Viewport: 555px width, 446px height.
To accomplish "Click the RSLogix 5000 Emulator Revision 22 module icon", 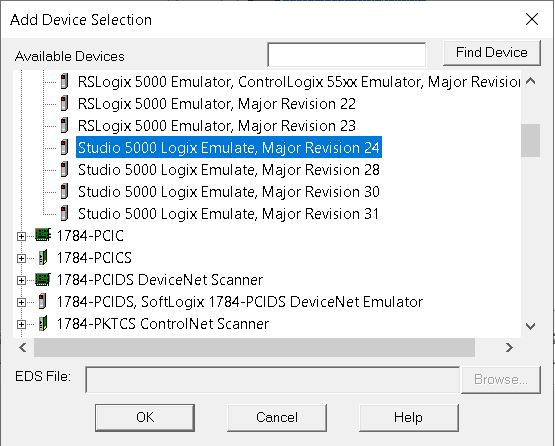I will pyautogui.click(x=64, y=104).
